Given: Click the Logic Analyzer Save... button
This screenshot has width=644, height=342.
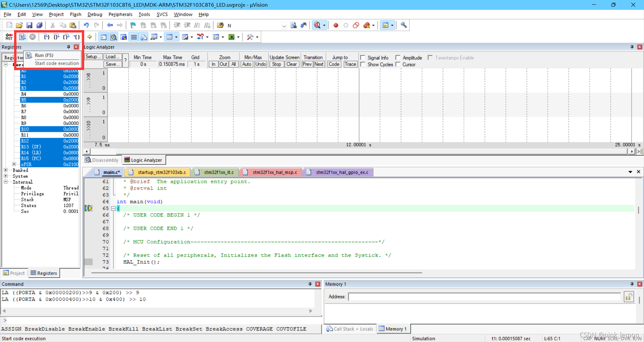Looking at the screenshot, I should tap(112, 64).
